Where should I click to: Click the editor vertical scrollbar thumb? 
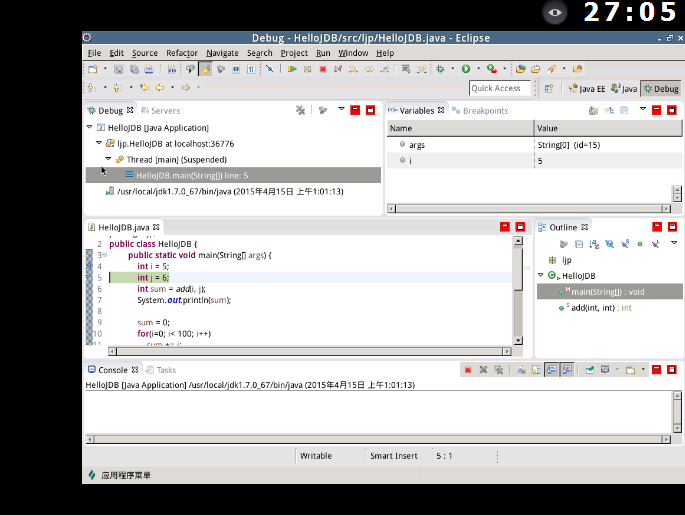tap(518, 269)
